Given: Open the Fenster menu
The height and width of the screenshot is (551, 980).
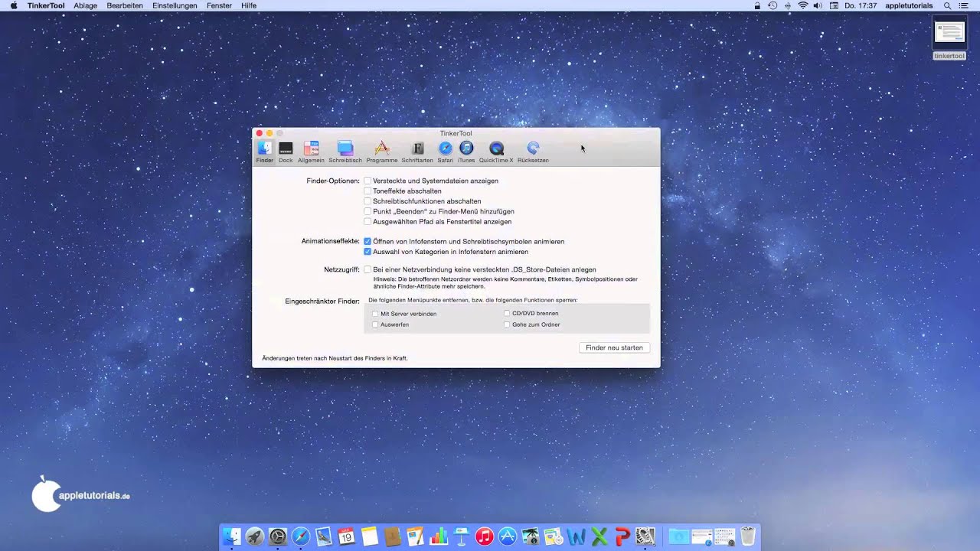Looking at the screenshot, I should click(219, 5).
